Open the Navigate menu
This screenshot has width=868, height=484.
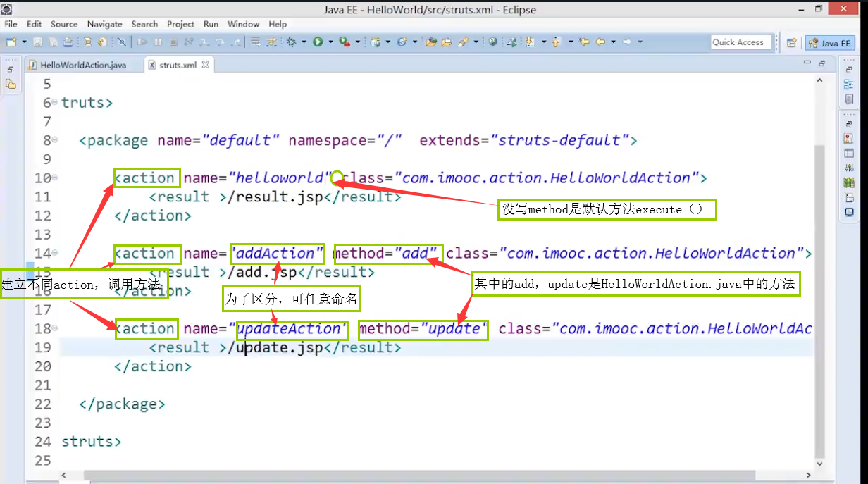(x=104, y=24)
